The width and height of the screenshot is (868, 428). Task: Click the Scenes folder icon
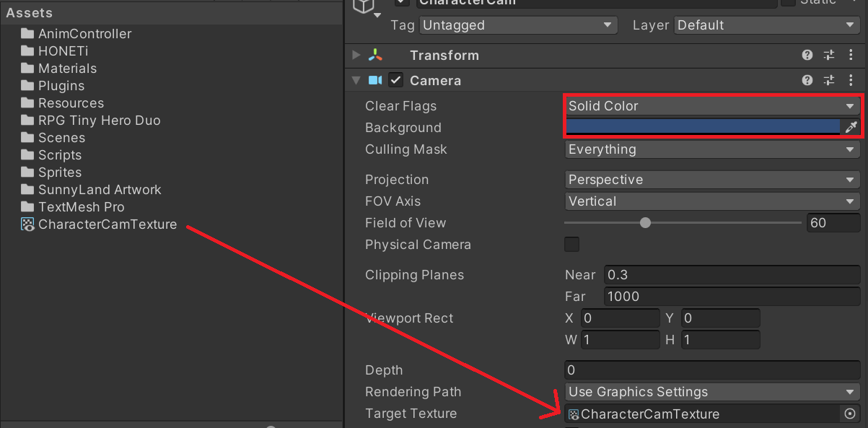[x=27, y=138]
